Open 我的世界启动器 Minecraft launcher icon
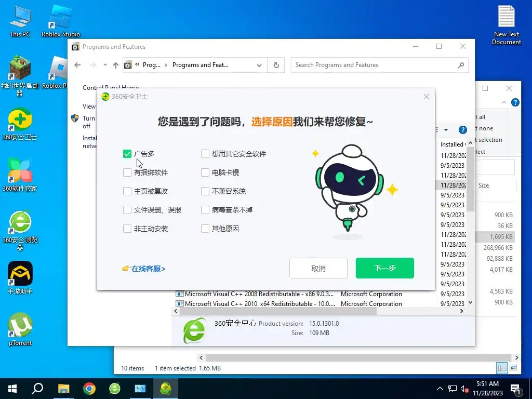Viewport: 532px width, 399px height. click(20, 76)
